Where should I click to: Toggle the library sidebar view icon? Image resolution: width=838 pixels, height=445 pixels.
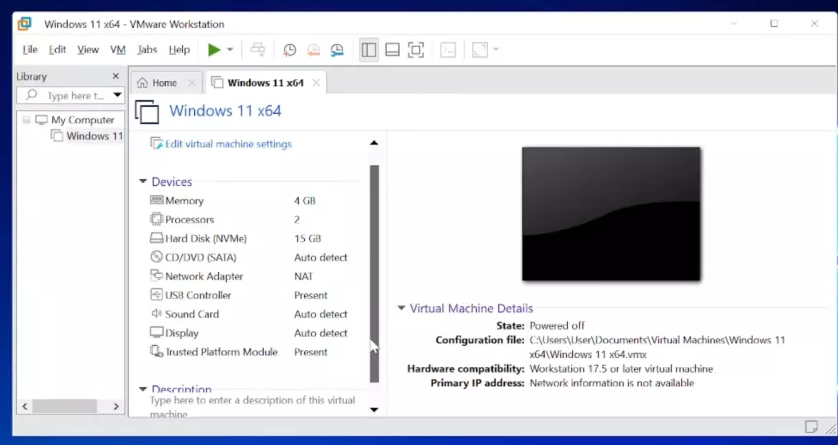(x=369, y=50)
